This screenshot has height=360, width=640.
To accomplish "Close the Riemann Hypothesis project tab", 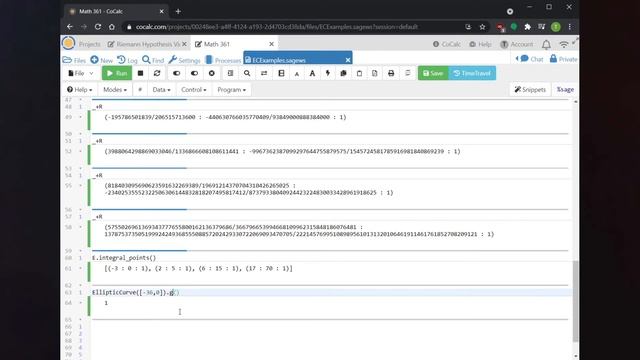I will pyautogui.click(x=184, y=44).
